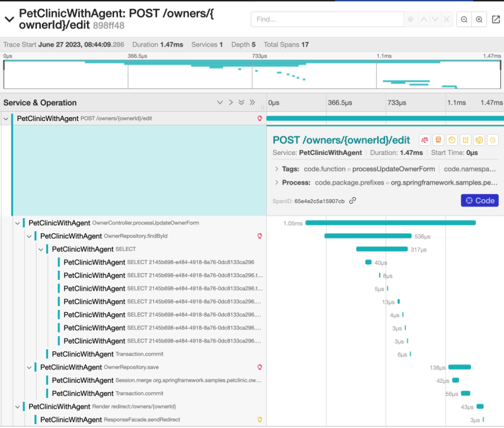504x428 pixels.
Task: Click the processUpdateOwnerForm tag value
Action: 393,169
